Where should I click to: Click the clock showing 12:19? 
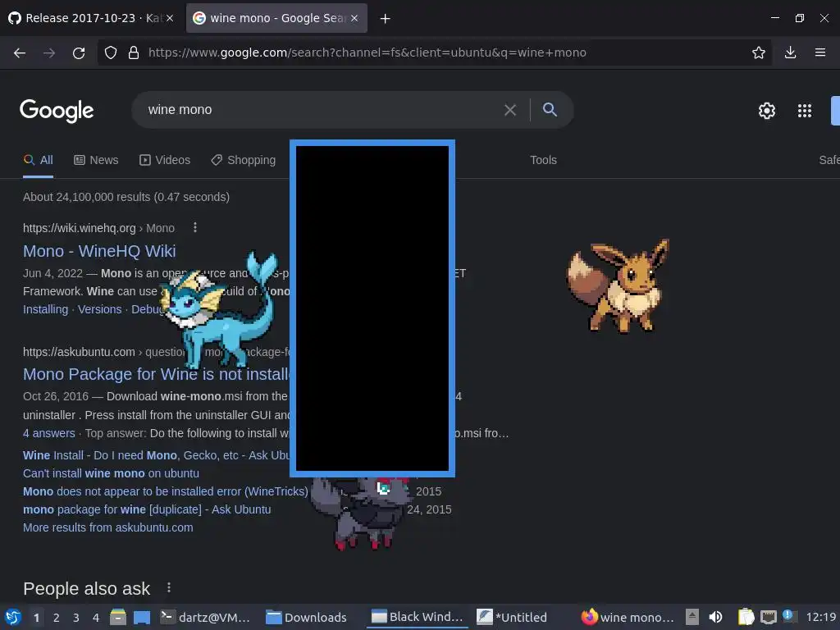pos(822,617)
